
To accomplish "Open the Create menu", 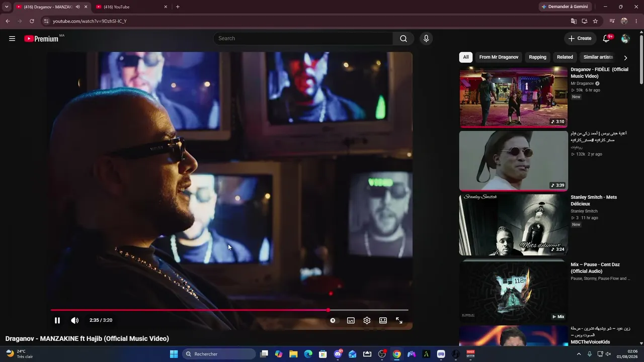I will (x=580, y=38).
